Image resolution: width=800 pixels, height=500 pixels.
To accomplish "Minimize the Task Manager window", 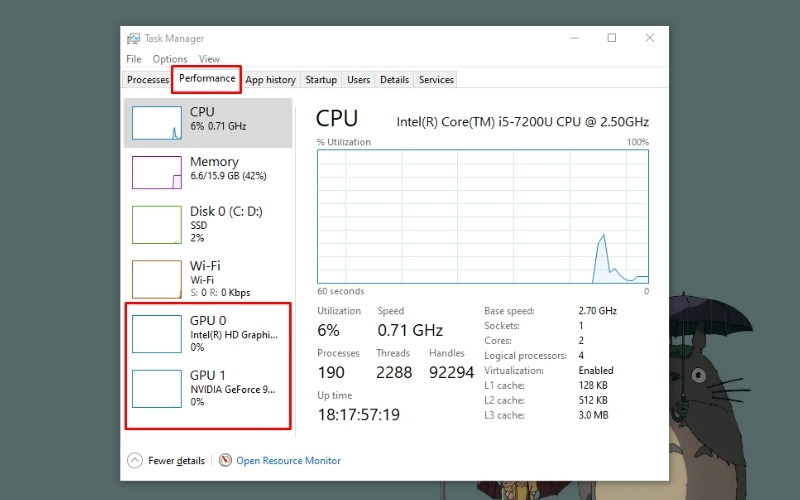I will pos(574,38).
